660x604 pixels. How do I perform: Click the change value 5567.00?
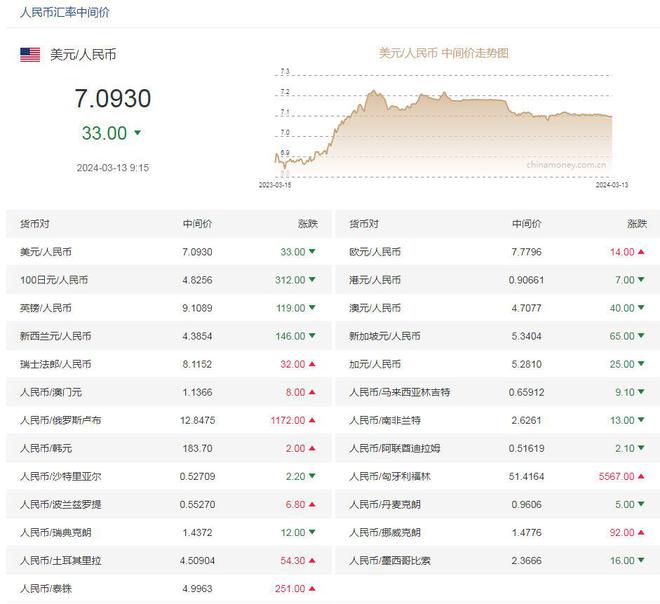(x=617, y=476)
